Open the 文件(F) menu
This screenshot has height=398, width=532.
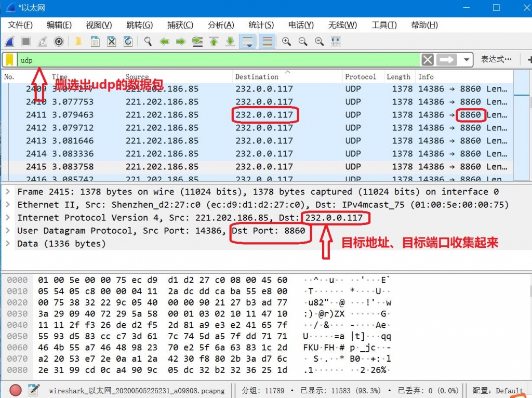pos(20,25)
